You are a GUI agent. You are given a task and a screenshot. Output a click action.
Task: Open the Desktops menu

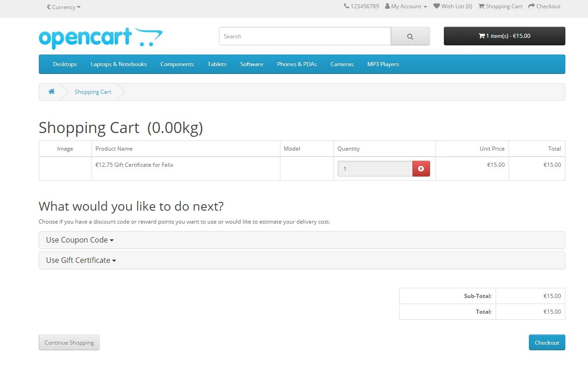pos(65,64)
